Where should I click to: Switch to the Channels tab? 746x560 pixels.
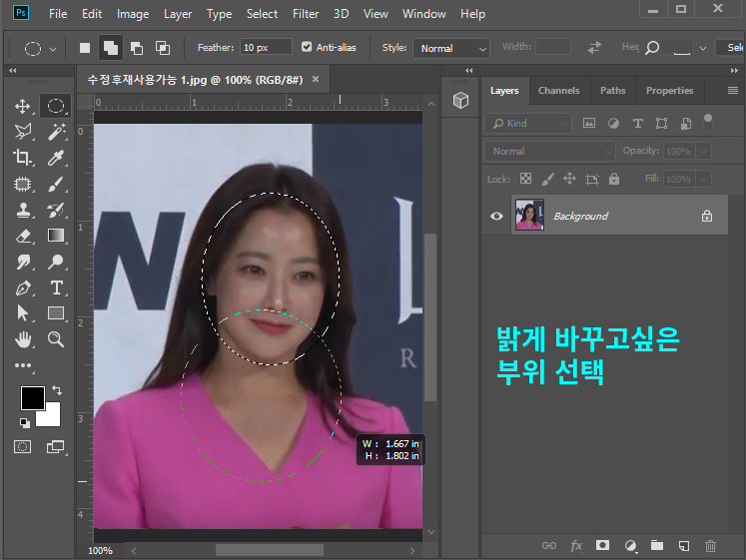[558, 90]
